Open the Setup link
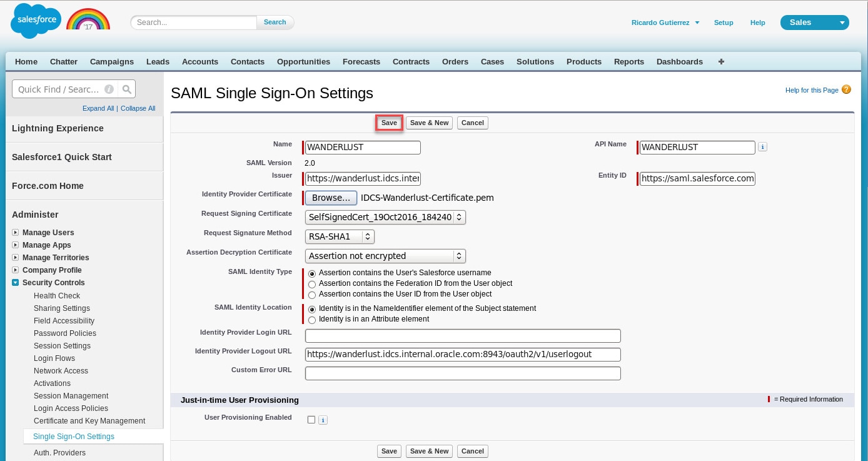 tap(724, 23)
